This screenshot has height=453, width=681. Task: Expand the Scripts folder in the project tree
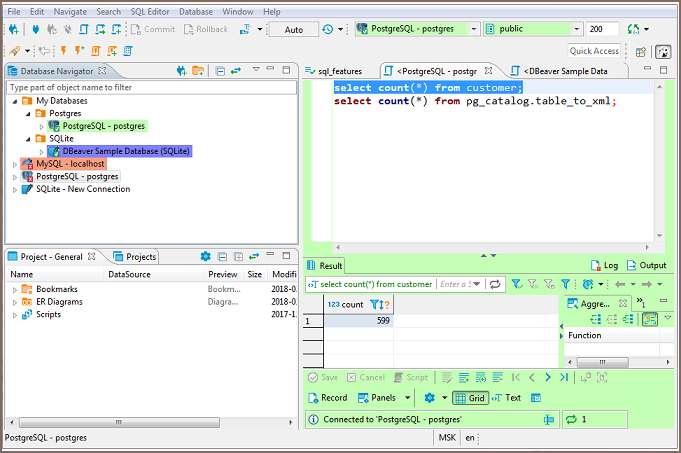point(15,314)
